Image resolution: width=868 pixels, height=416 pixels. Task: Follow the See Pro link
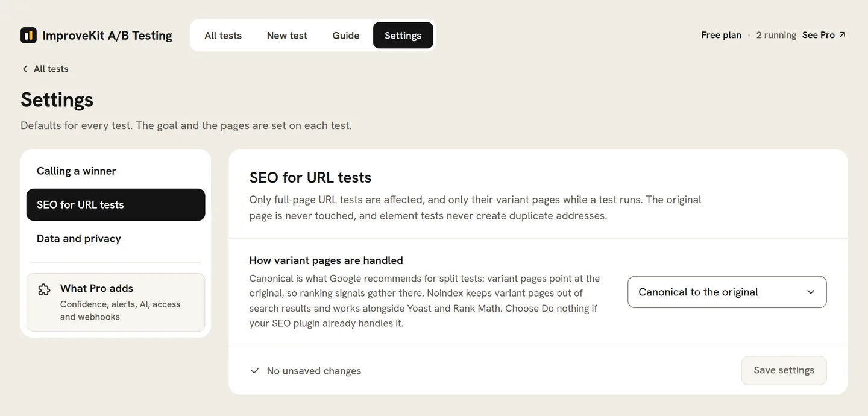tap(824, 35)
